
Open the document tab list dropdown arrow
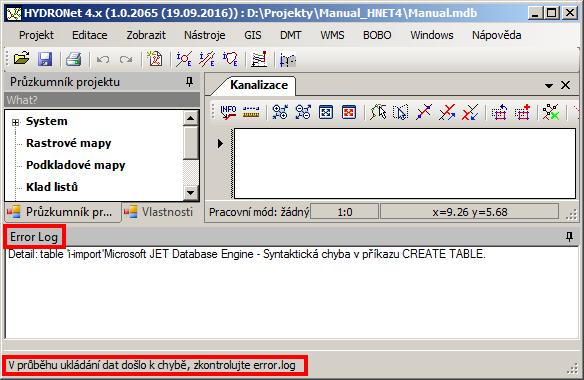[x=549, y=86]
